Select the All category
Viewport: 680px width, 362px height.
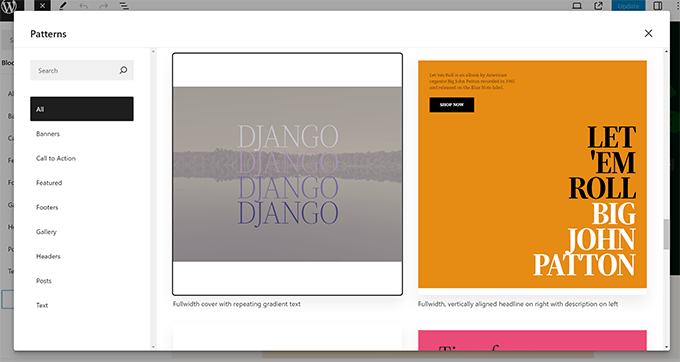[x=82, y=109]
